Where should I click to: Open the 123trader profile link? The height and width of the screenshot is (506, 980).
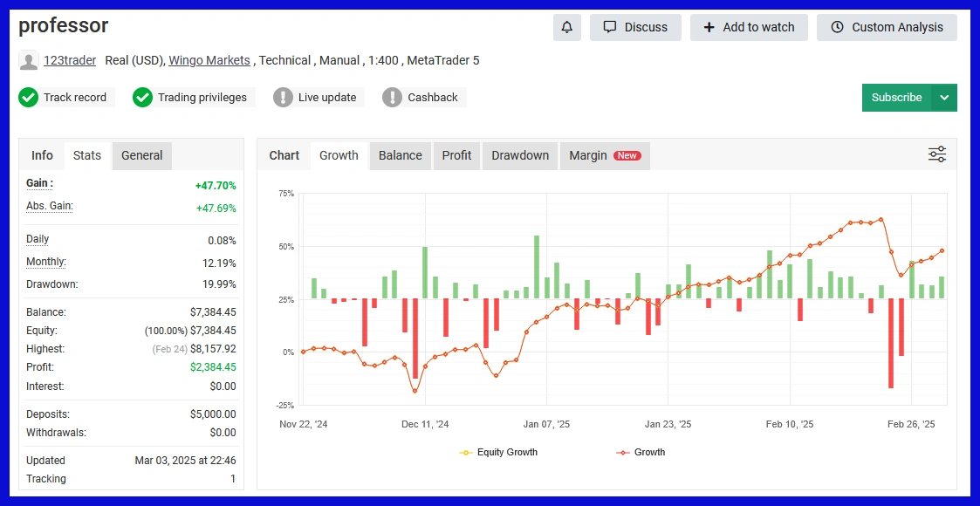(70, 60)
